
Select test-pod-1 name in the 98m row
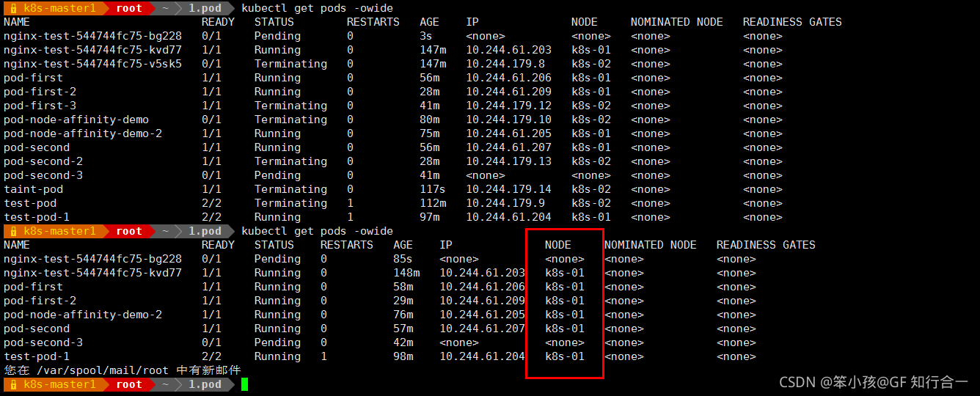tap(37, 356)
